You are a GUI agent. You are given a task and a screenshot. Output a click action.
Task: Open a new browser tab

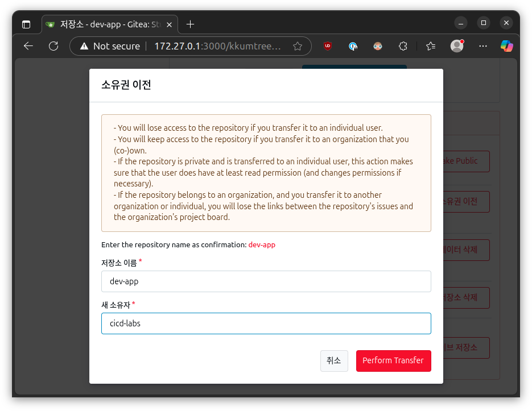[x=191, y=24]
